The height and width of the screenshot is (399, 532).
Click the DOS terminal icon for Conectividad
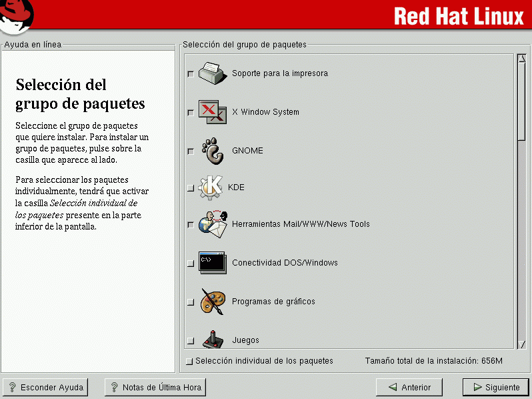coord(213,263)
